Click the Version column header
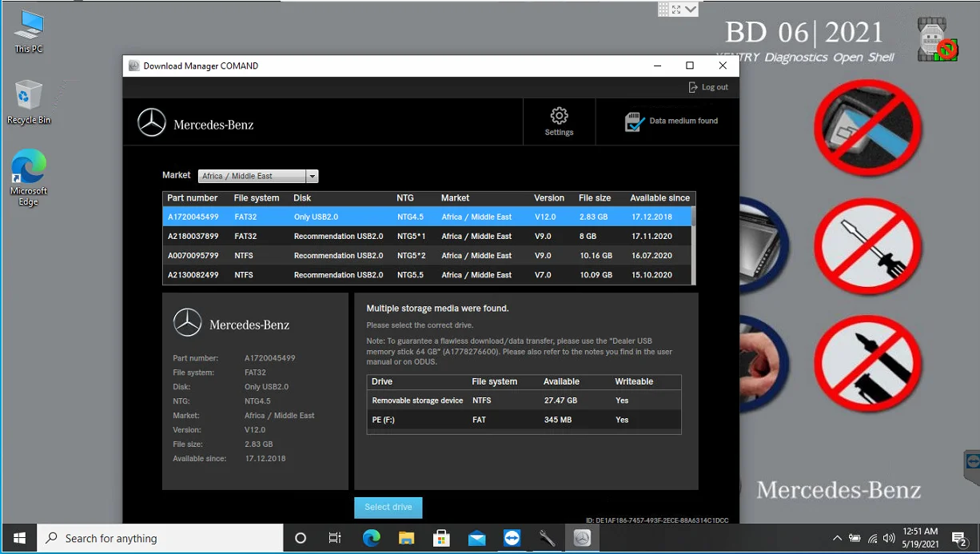The height and width of the screenshot is (554, 980). tap(549, 198)
